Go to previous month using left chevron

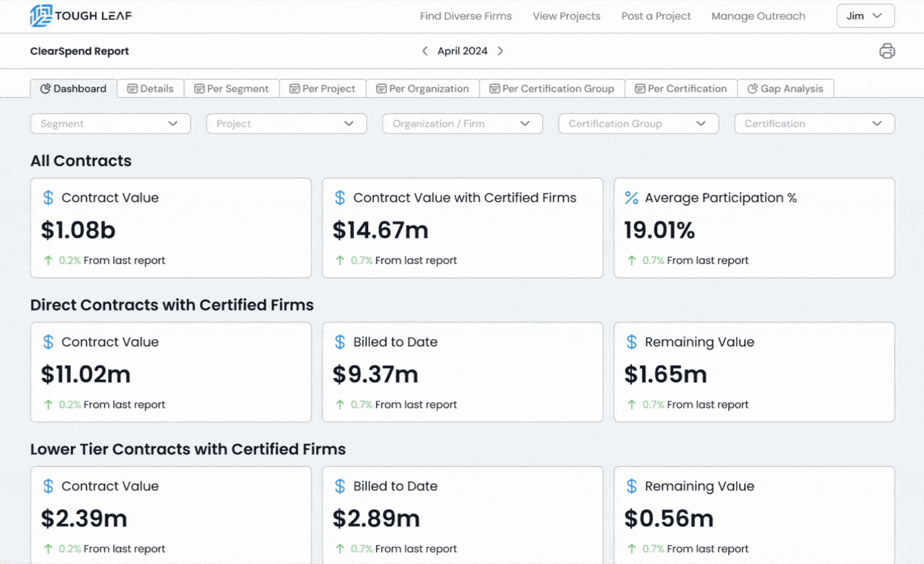pyautogui.click(x=425, y=51)
